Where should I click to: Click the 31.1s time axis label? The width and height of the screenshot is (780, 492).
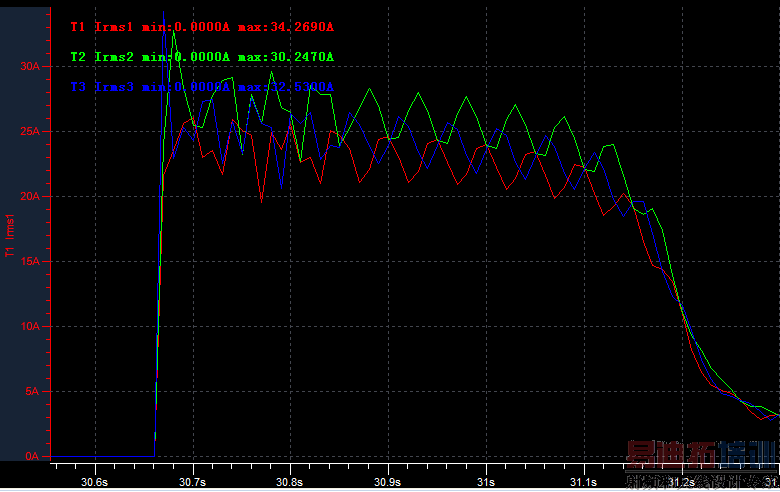[584, 482]
